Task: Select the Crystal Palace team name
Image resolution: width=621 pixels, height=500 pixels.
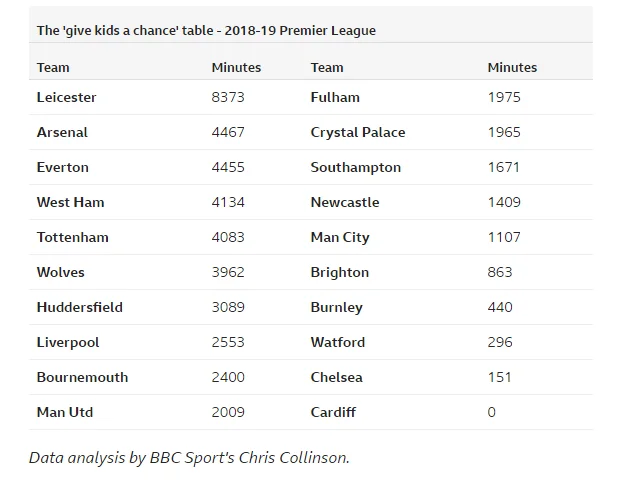Action: click(x=358, y=132)
